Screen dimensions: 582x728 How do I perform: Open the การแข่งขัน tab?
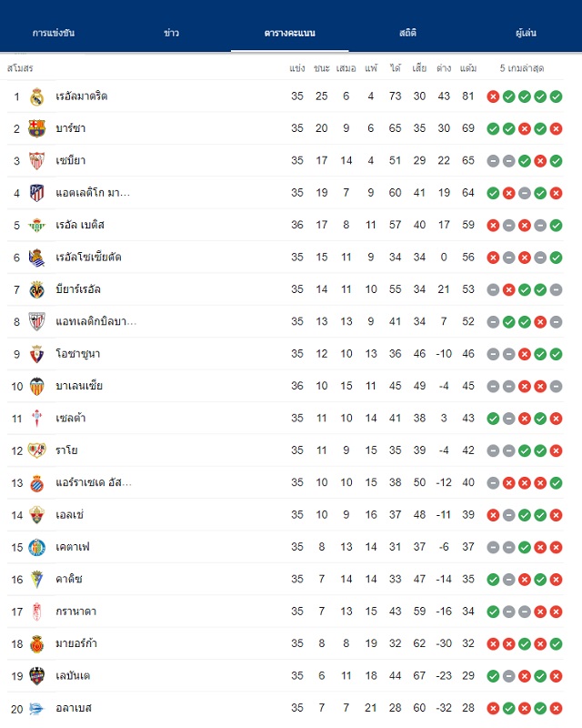(x=54, y=33)
